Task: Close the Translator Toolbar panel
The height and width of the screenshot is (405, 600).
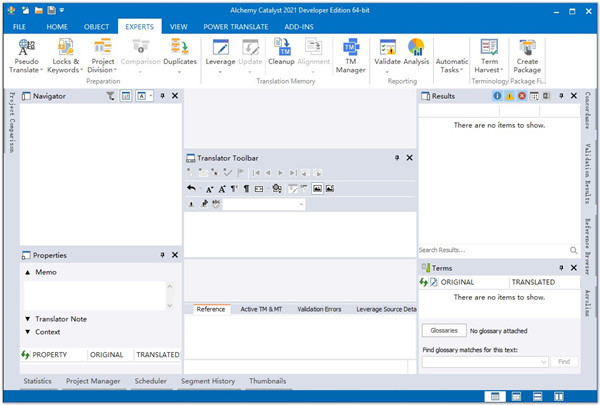Action: 409,158
